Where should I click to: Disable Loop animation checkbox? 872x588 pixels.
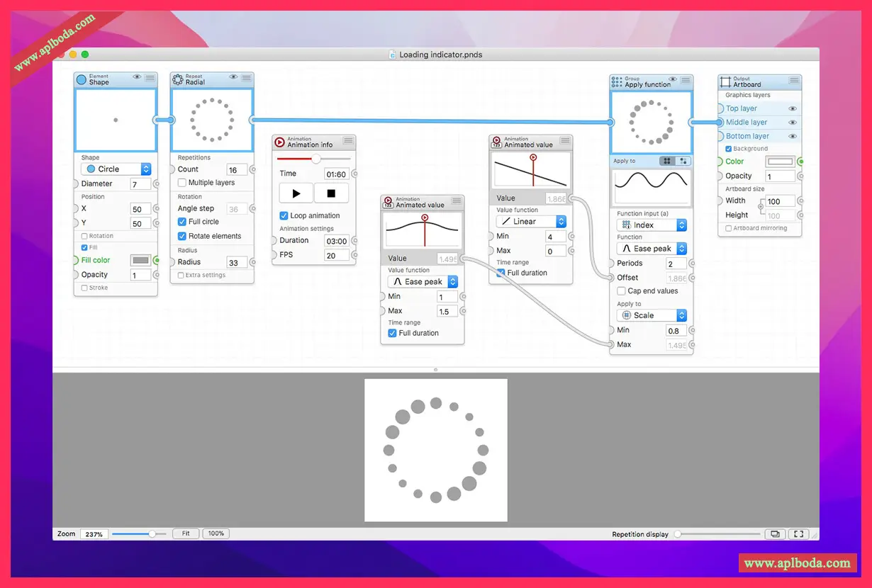coord(284,215)
